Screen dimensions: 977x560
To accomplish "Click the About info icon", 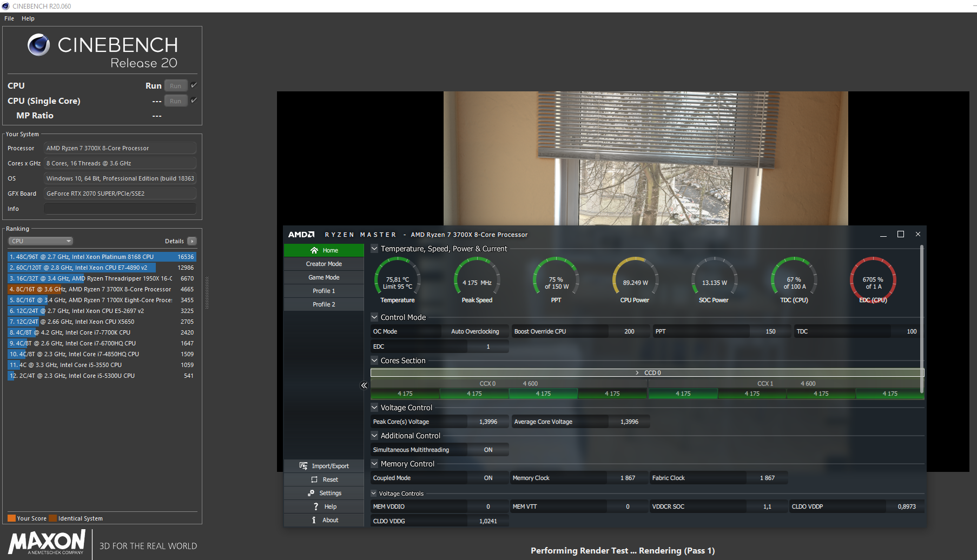I will point(314,520).
